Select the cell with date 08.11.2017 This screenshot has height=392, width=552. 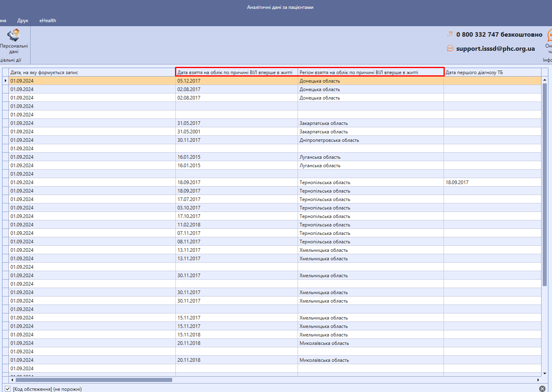pos(237,242)
